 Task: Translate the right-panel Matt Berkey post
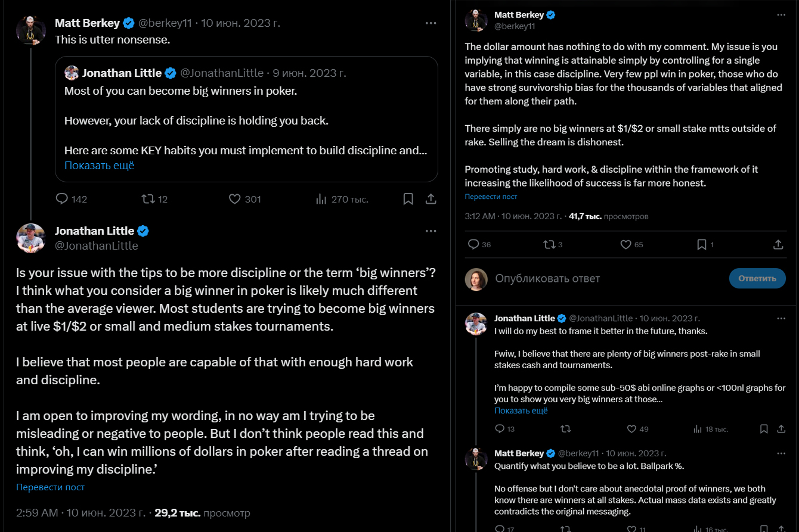click(x=491, y=197)
